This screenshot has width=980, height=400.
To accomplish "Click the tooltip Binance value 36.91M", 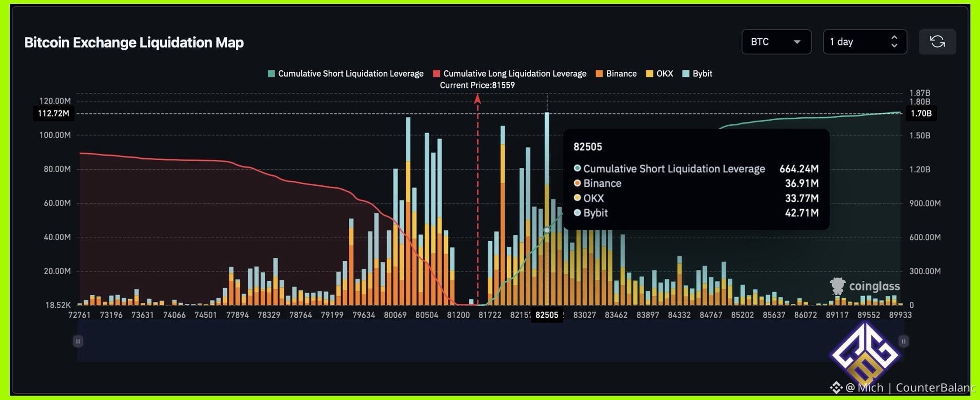I will (x=802, y=183).
